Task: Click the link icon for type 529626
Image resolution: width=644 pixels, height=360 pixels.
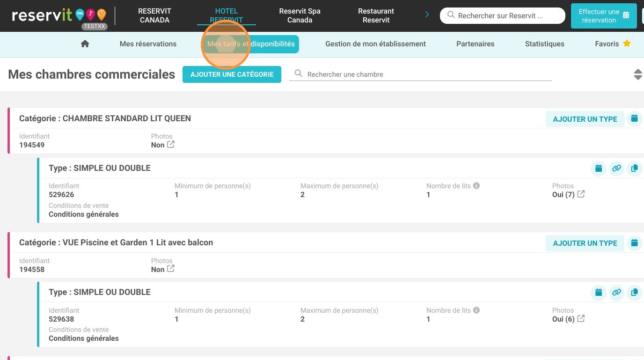Action: pyautogui.click(x=616, y=169)
